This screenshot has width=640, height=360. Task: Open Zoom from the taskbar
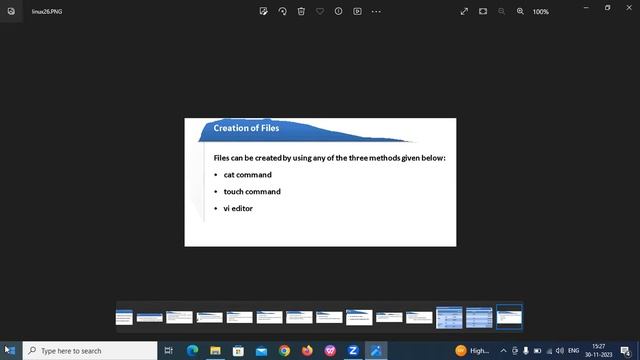point(353,350)
